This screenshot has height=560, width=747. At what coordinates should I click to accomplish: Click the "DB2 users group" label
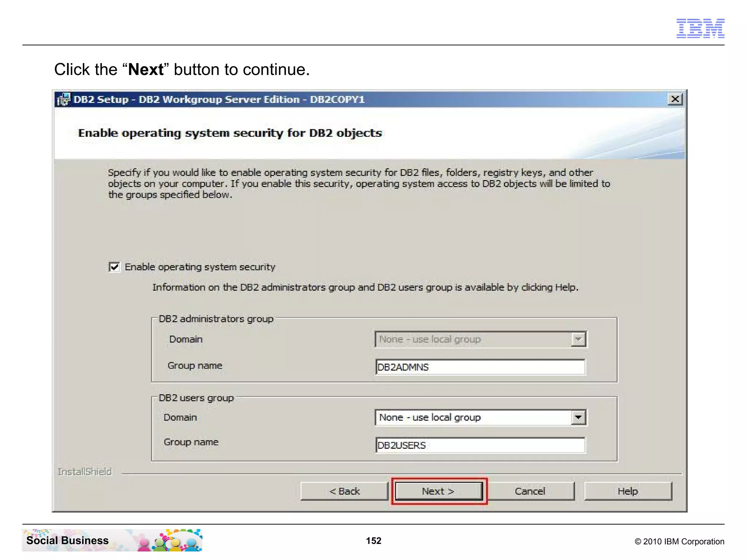coord(196,398)
